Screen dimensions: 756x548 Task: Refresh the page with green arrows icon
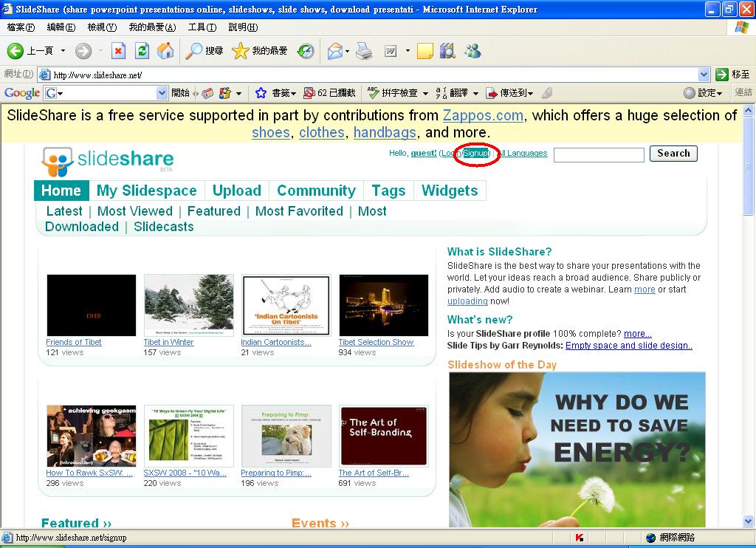[142, 51]
